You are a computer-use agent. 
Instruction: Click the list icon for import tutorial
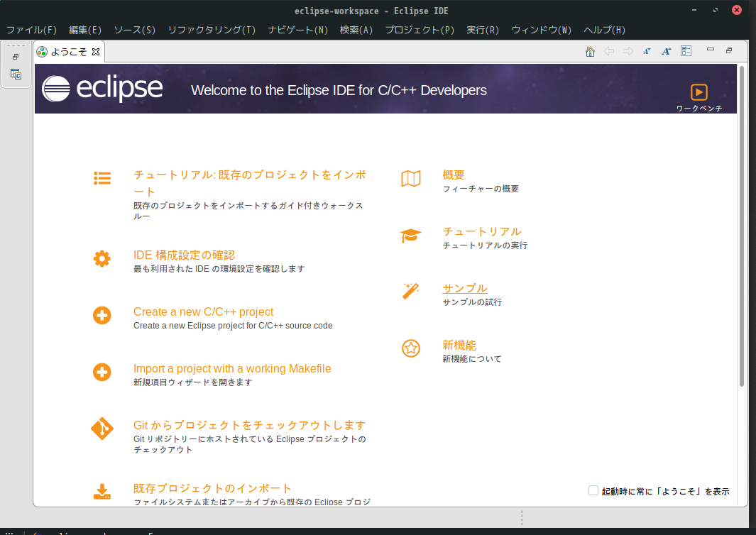(x=102, y=178)
